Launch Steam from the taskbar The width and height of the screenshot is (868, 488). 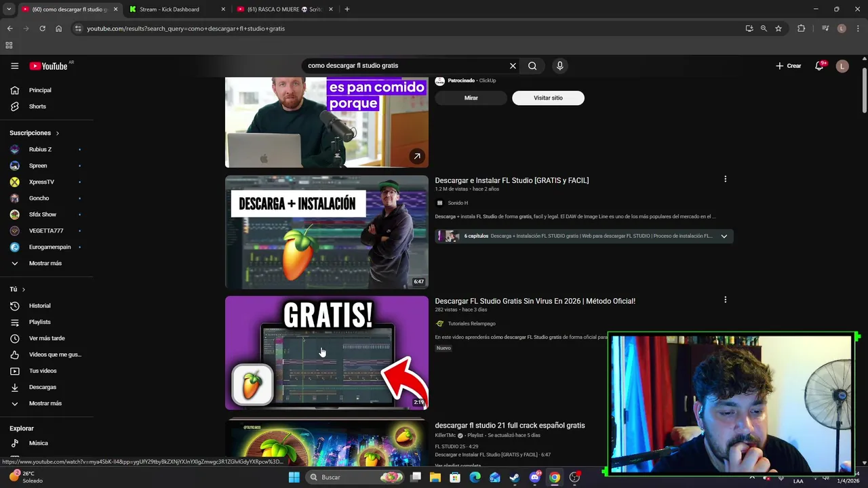pos(515,477)
